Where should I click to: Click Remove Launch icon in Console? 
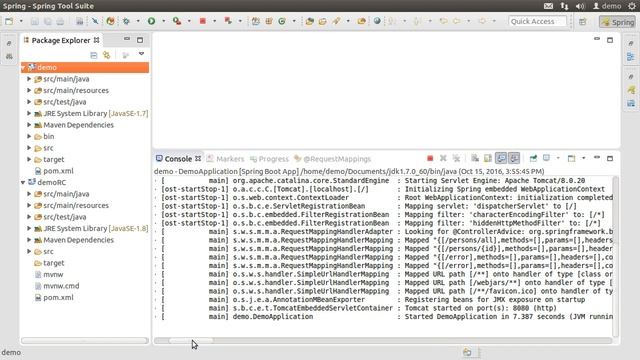[x=443, y=158]
